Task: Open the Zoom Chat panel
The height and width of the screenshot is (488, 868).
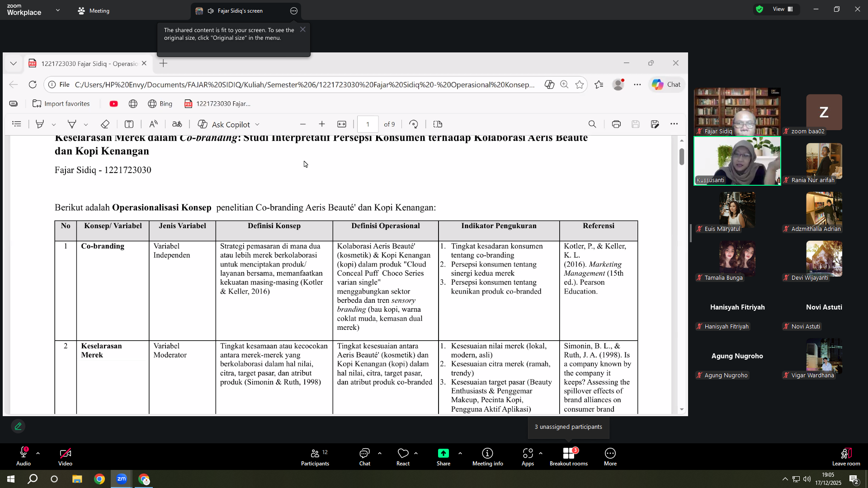Action: click(364, 456)
